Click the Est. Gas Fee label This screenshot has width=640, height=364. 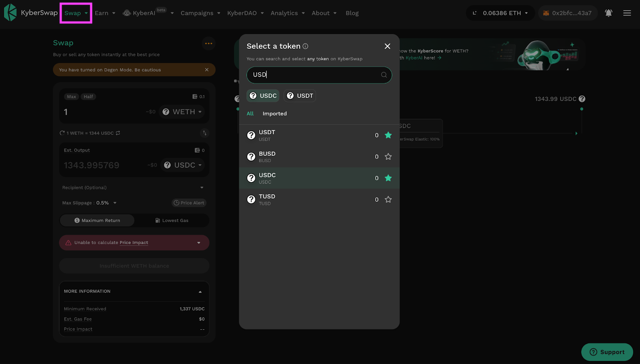click(x=78, y=319)
